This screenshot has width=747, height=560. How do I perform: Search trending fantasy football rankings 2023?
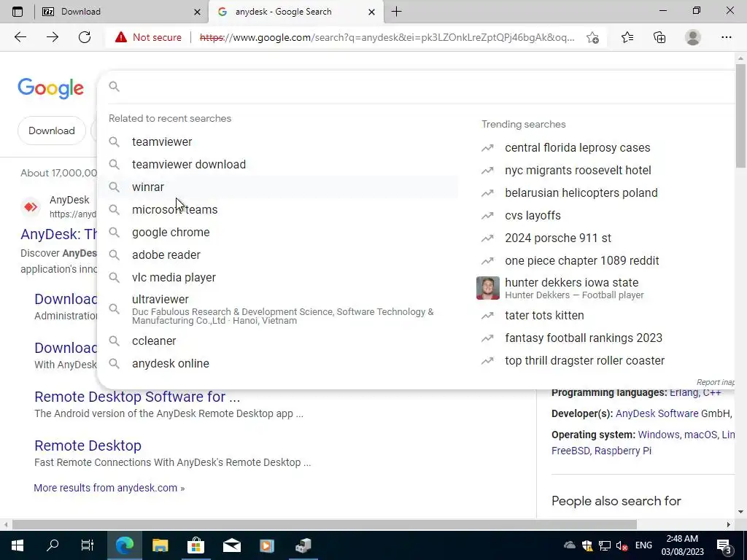[584, 338]
